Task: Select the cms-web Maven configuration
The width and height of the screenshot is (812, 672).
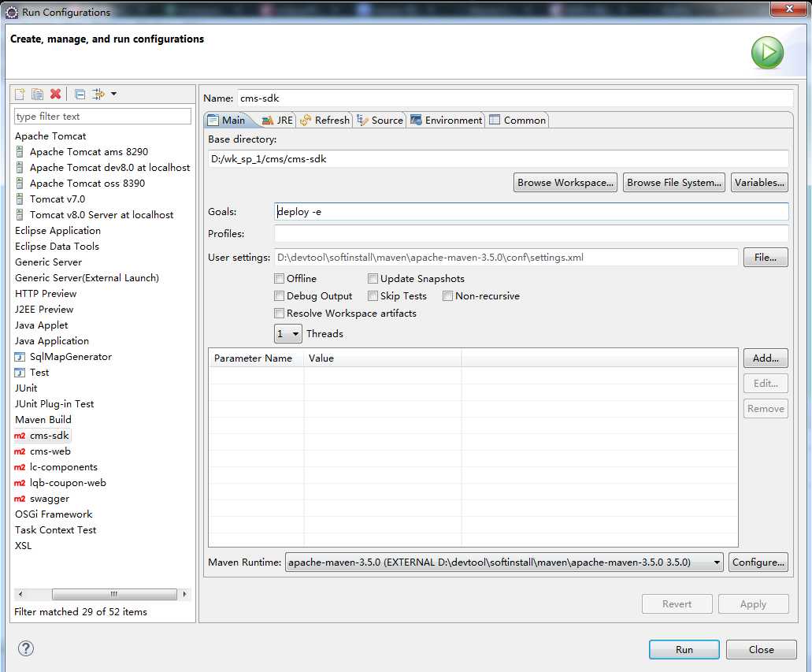Action: (x=43, y=451)
